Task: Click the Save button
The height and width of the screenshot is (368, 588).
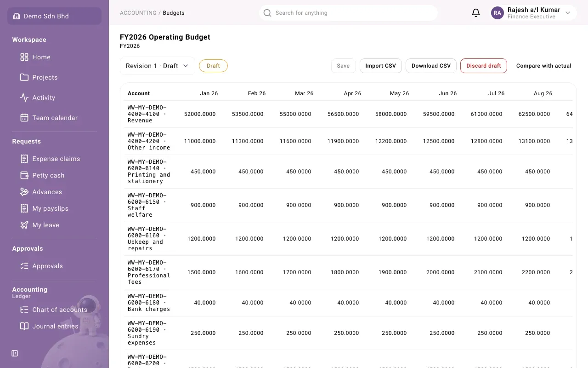Action: pos(343,66)
